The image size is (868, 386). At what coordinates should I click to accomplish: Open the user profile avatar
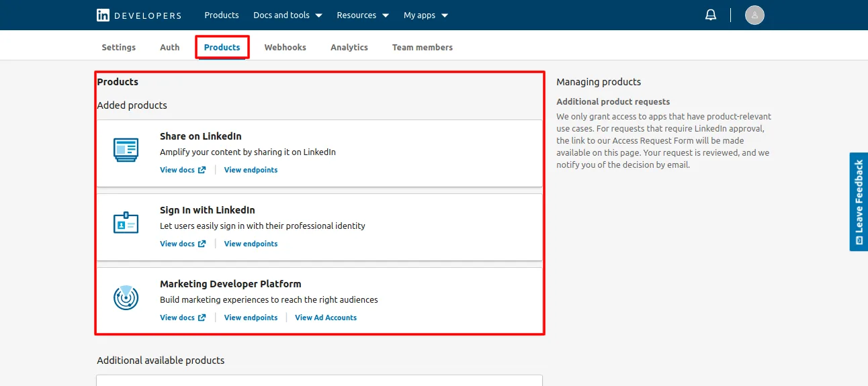point(754,15)
